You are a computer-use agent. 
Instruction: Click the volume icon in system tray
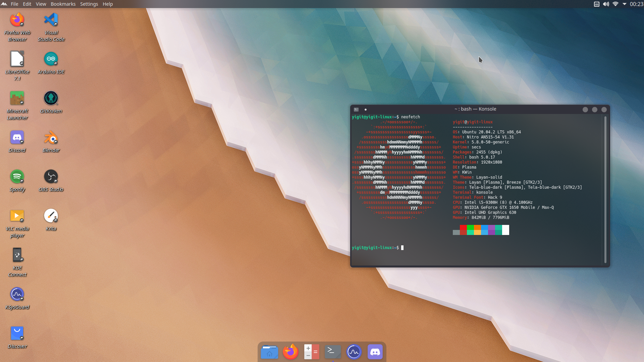[606, 4]
